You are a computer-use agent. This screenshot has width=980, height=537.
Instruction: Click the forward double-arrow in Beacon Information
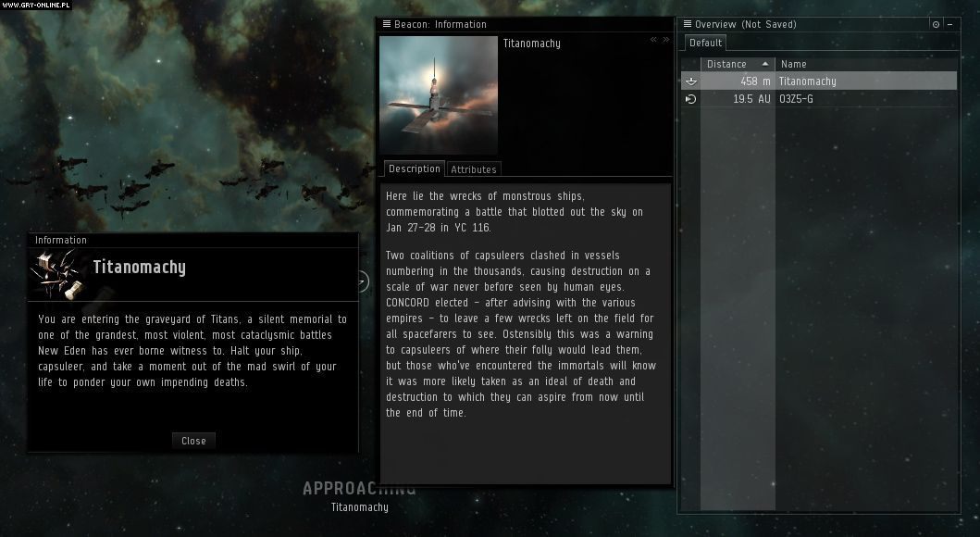click(665, 40)
